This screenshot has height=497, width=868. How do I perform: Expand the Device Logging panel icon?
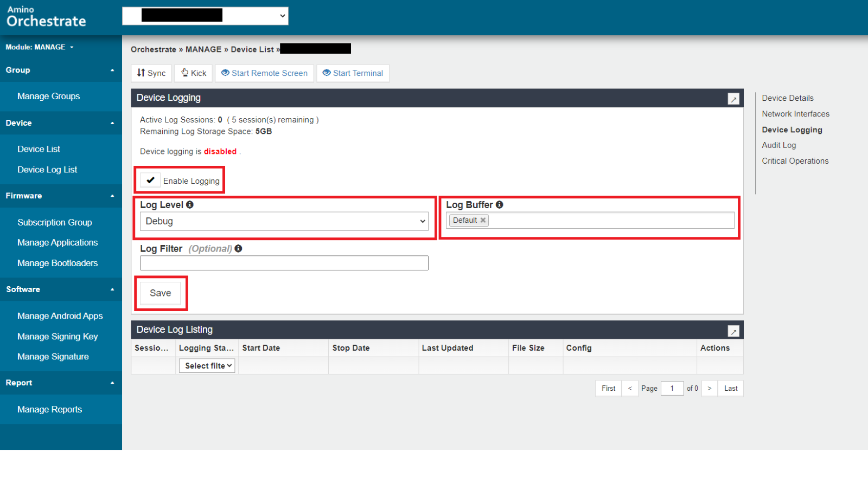pyautogui.click(x=733, y=99)
